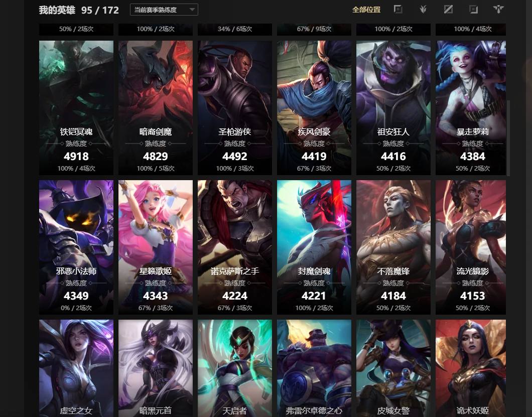The width and height of the screenshot is (532, 417).
Task: Open the 铁铠冥魂 champion card
Action: coord(76,107)
